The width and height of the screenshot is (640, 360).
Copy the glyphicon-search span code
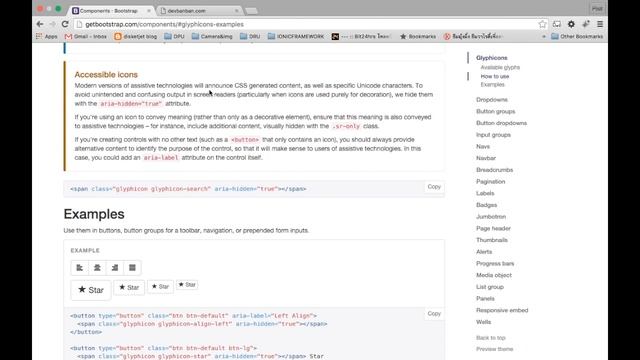click(x=434, y=187)
